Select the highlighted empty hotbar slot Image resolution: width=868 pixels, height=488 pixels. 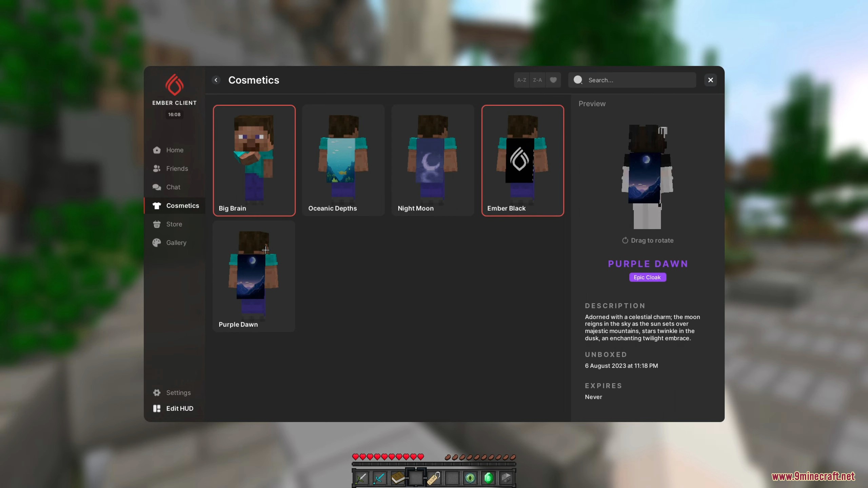(416, 478)
